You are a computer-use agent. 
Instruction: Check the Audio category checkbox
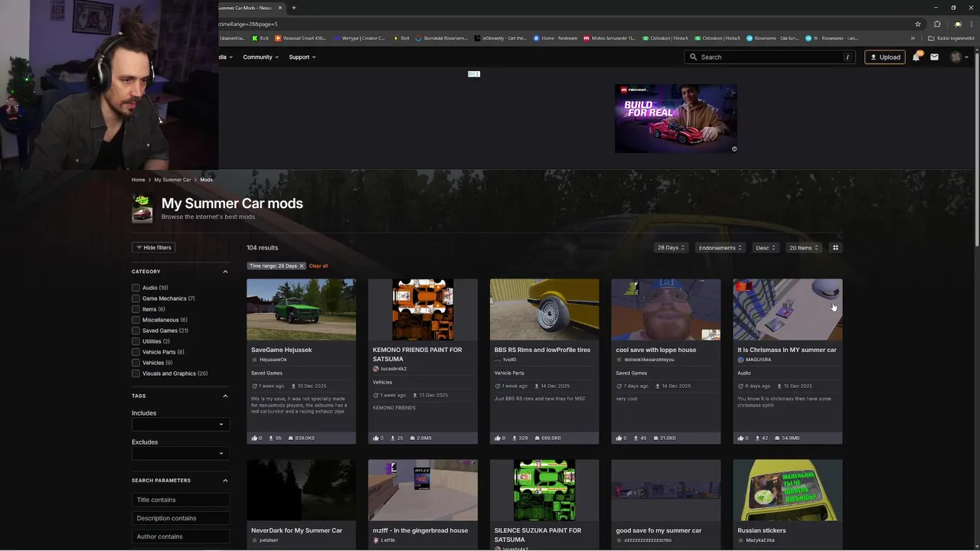click(x=136, y=288)
